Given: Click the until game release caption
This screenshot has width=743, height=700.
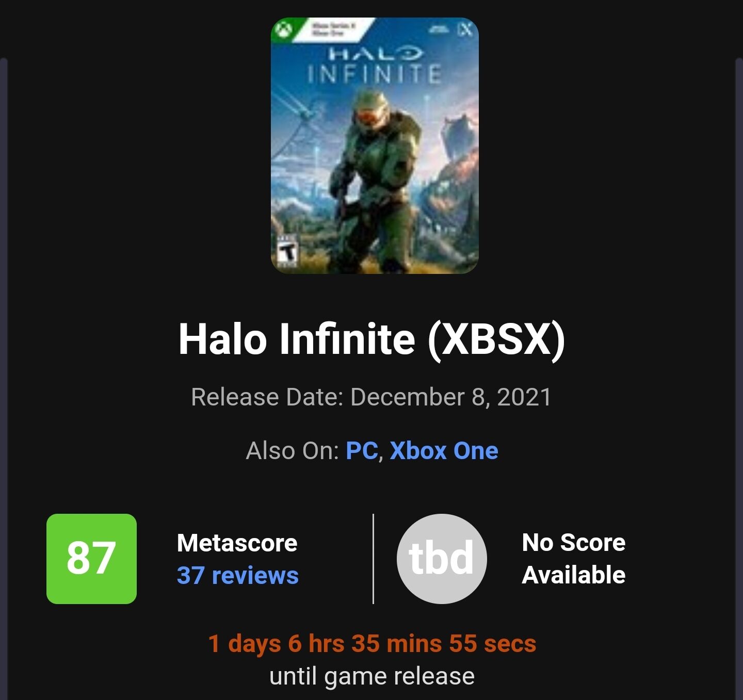Looking at the screenshot, I should pos(372,676).
